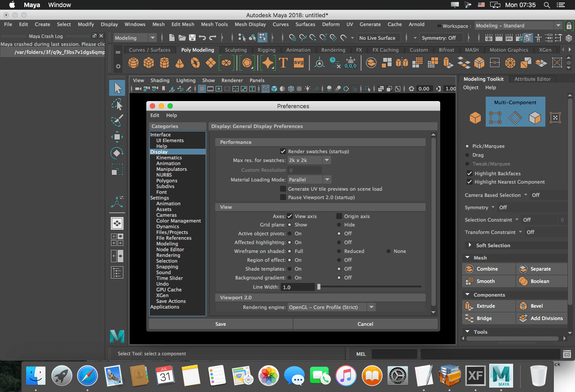This screenshot has height=392, width=575.
Task: Open Rendering engine dropdown
Action: (331, 307)
